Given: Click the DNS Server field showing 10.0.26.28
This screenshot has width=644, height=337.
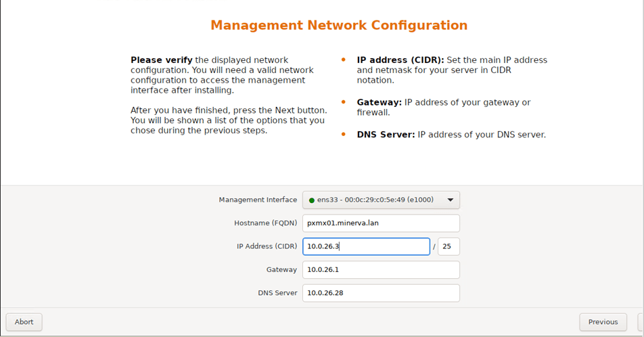Looking at the screenshot, I should coord(380,293).
